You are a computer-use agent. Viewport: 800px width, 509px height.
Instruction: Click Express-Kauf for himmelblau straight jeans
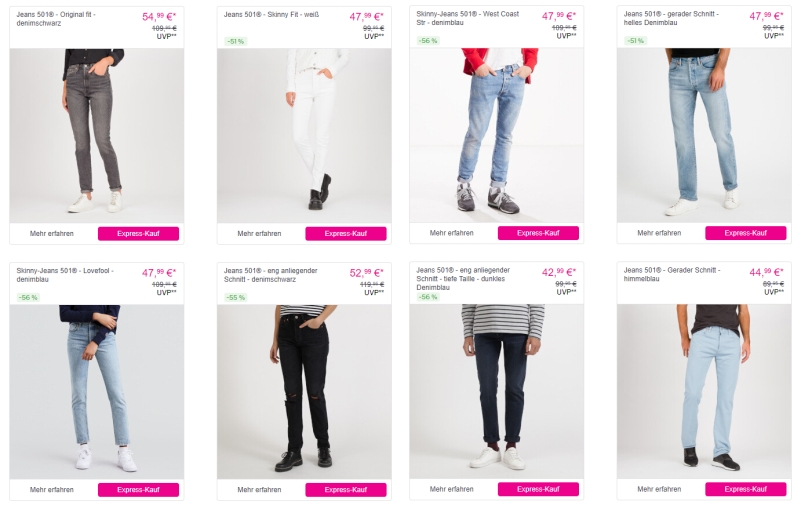(x=745, y=490)
